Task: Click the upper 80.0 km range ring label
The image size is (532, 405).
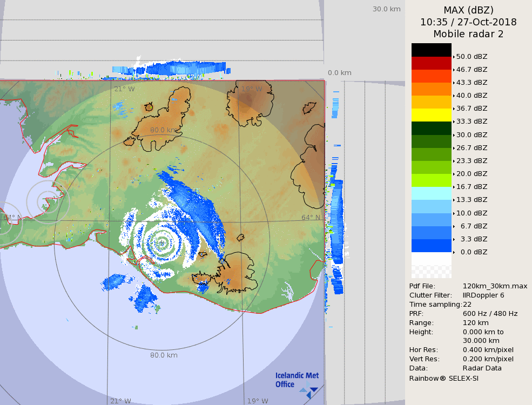Action: 164,130
